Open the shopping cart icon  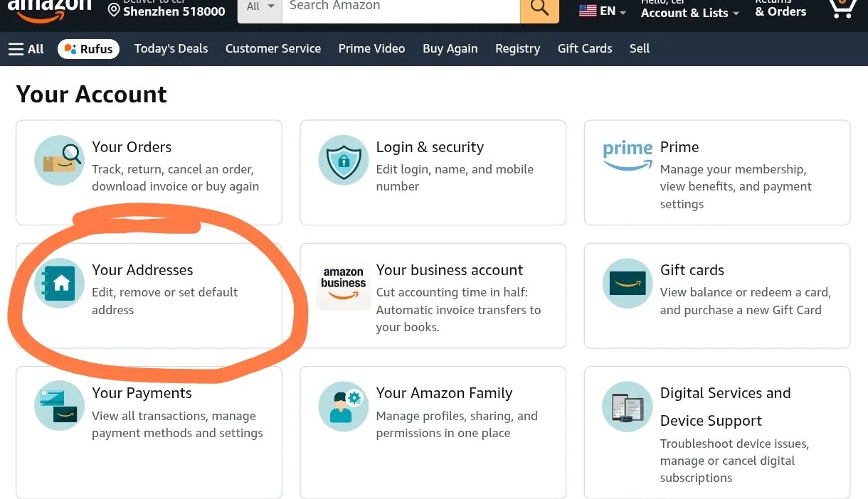pyautogui.click(x=843, y=7)
